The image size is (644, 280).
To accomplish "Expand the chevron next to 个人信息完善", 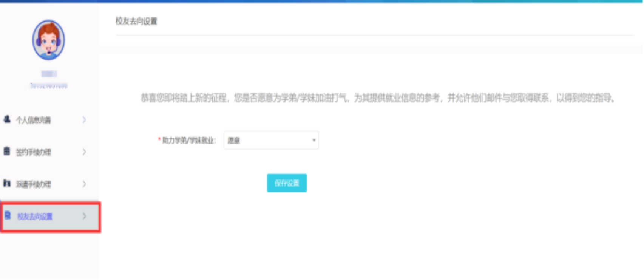I will point(84,120).
